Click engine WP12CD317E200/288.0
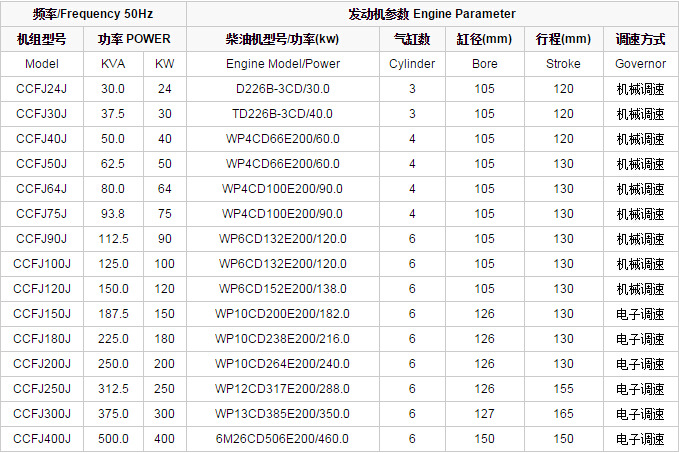The height and width of the screenshot is (453, 679). [283, 389]
